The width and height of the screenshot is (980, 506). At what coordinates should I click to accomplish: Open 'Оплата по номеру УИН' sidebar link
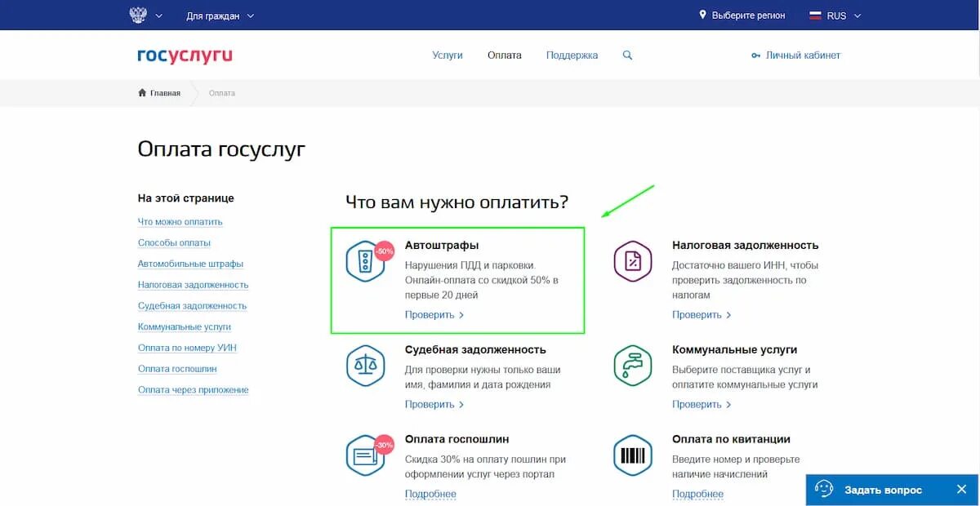(187, 348)
